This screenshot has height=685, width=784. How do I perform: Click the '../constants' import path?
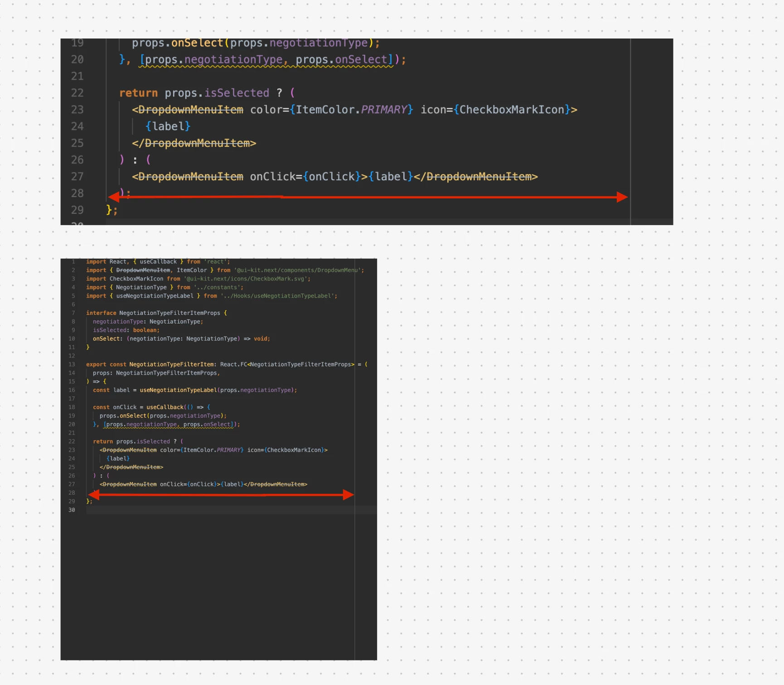click(x=217, y=288)
